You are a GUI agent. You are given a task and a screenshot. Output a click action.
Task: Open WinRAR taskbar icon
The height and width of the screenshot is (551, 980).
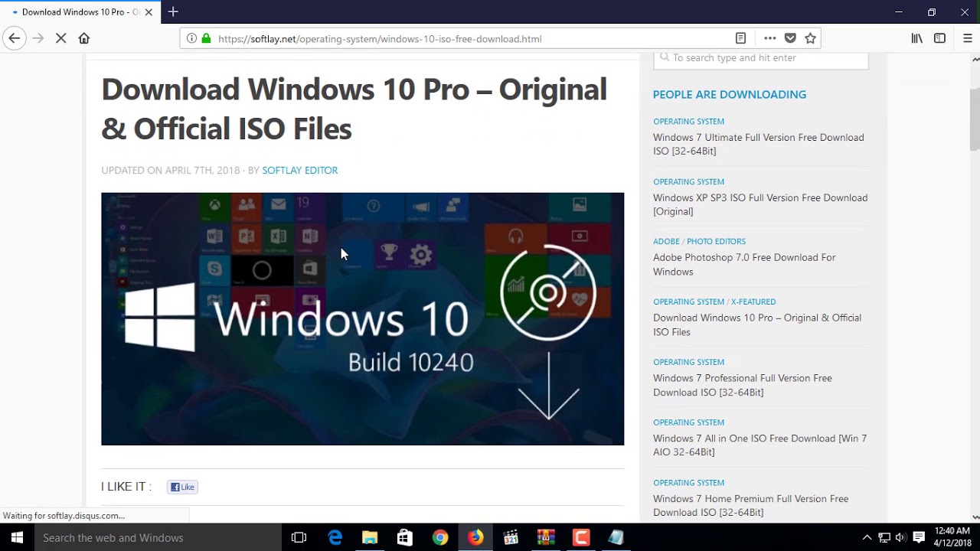[x=546, y=537]
